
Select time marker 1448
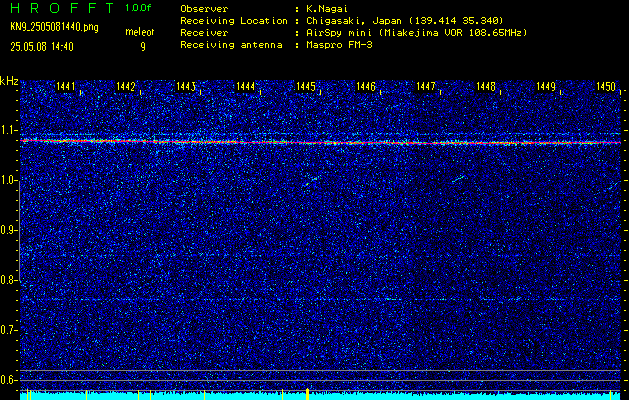point(485,86)
